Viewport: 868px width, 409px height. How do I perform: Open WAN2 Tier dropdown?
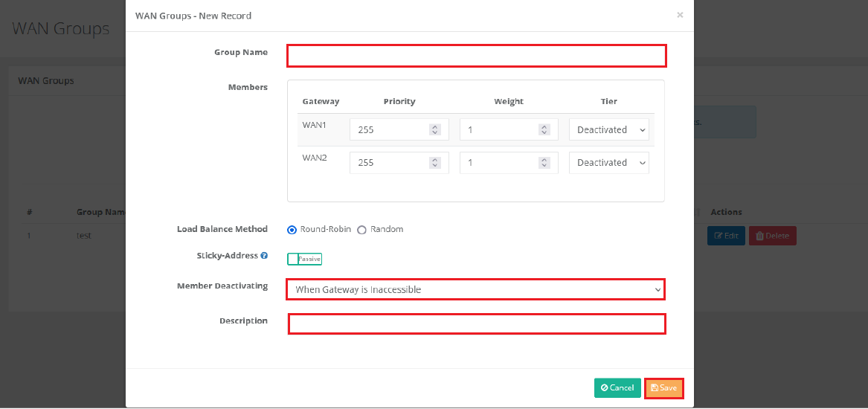point(608,163)
